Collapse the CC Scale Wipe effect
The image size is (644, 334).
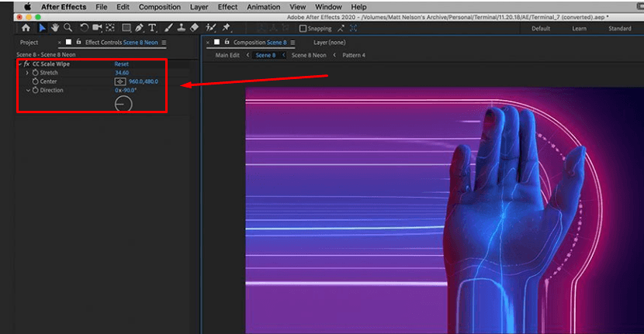click(x=19, y=64)
